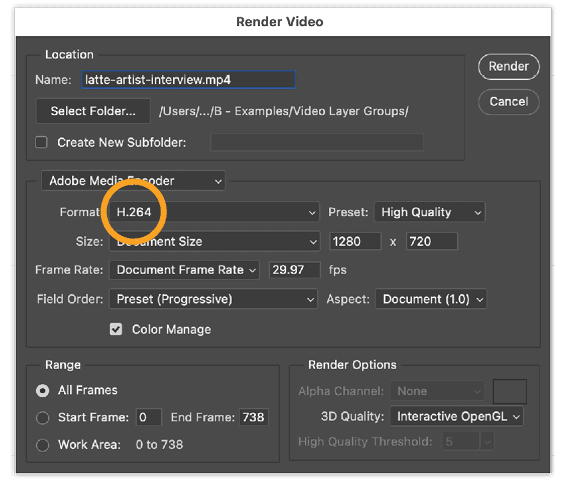The height and width of the screenshot is (486, 567).
Task: Open the Alpha Channel None dropdown
Action: 437,391
